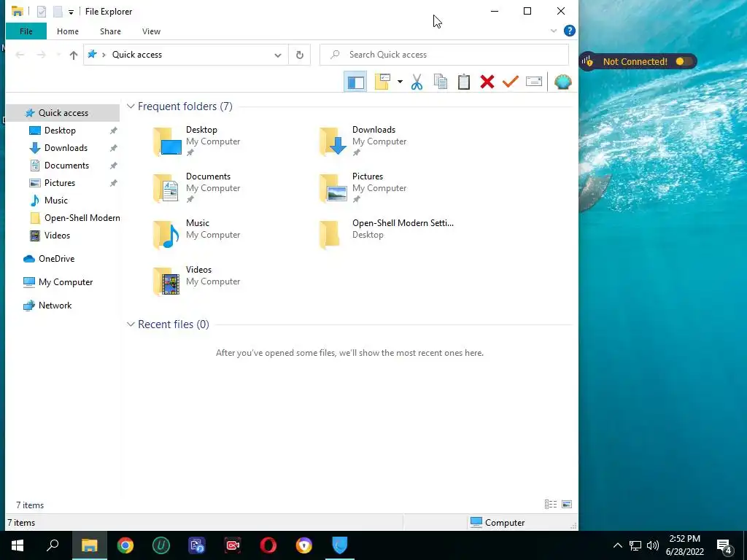Select Videos in the navigation pane
The image size is (747, 560).
tap(57, 236)
